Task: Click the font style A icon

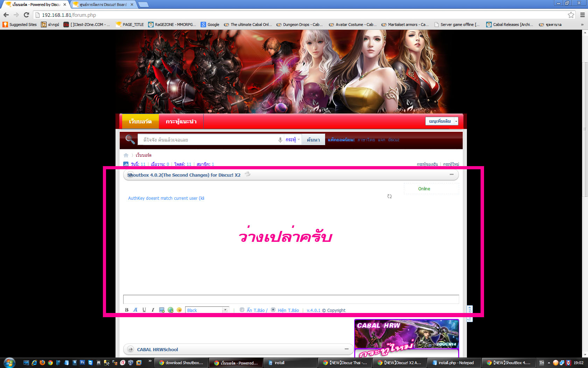Action: coord(135,310)
